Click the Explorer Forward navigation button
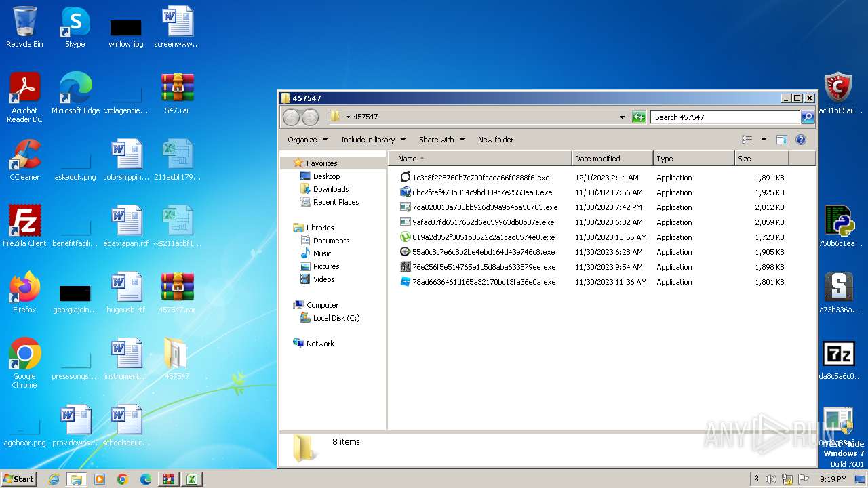868x488 pixels. pyautogui.click(x=310, y=117)
